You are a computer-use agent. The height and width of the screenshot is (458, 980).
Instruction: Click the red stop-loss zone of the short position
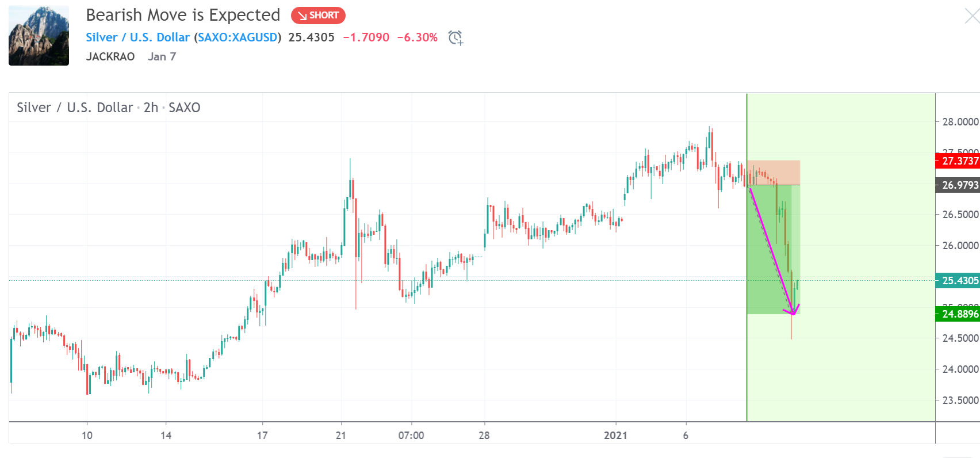773,170
